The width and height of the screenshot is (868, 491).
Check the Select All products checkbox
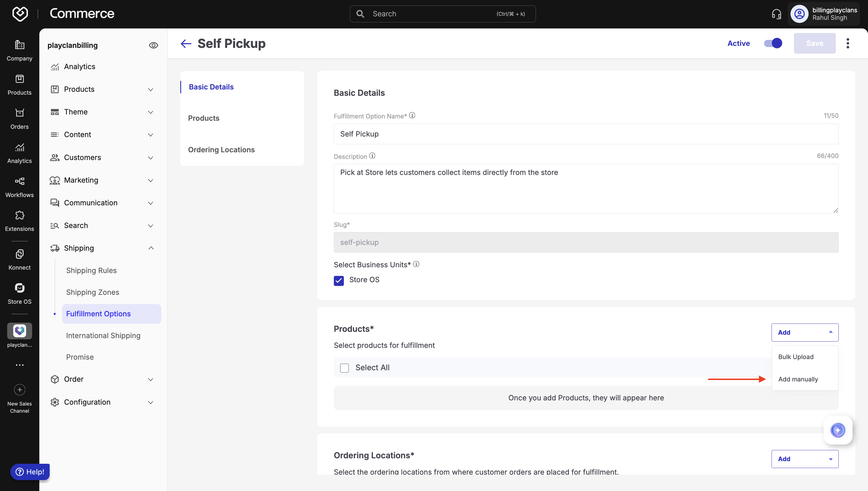click(x=344, y=368)
